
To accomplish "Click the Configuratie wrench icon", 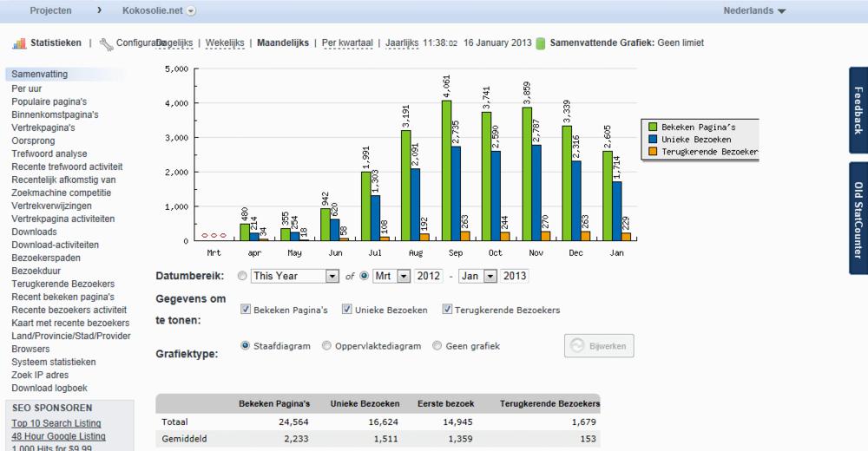I will point(106,43).
